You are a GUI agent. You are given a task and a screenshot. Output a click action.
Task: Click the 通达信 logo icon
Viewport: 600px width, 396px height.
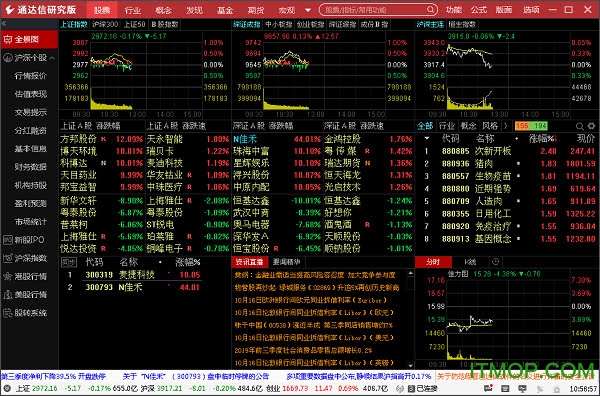pyautogui.click(x=9, y=10)
